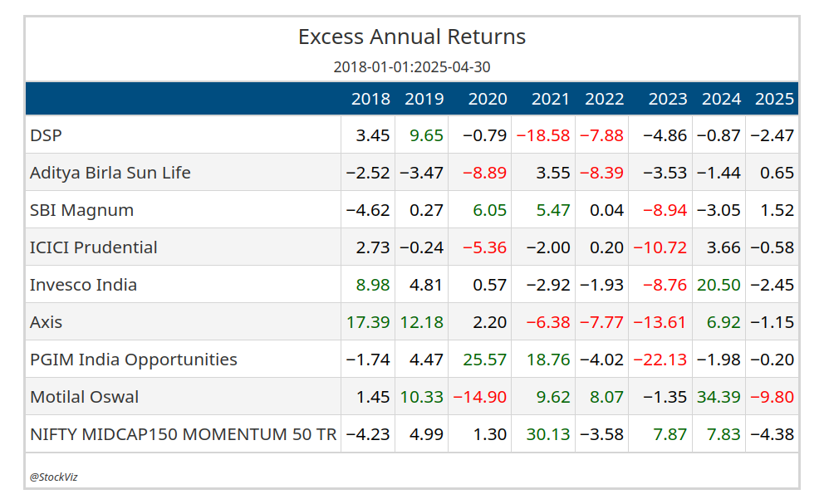Image resolution: width=824 pixels, height=504 pixels.
Task: Click ICICI Prudential 2020 value −5.36
Action: pos(484,247)
